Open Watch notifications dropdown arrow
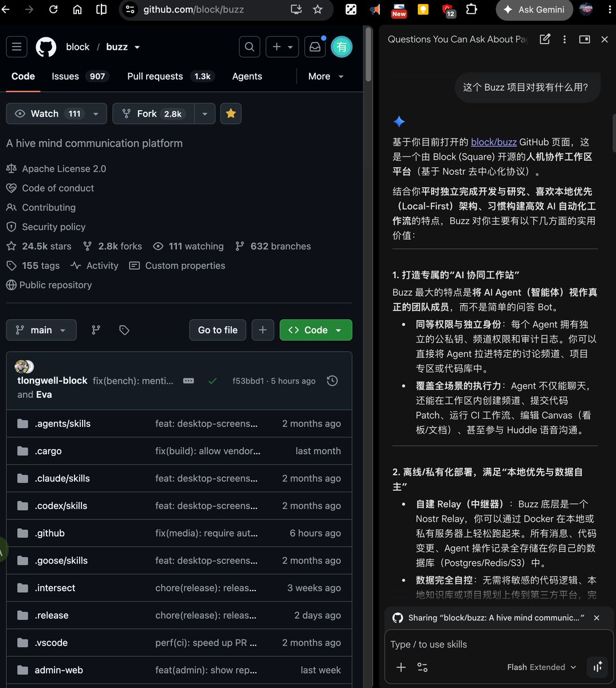 point(96,114)
